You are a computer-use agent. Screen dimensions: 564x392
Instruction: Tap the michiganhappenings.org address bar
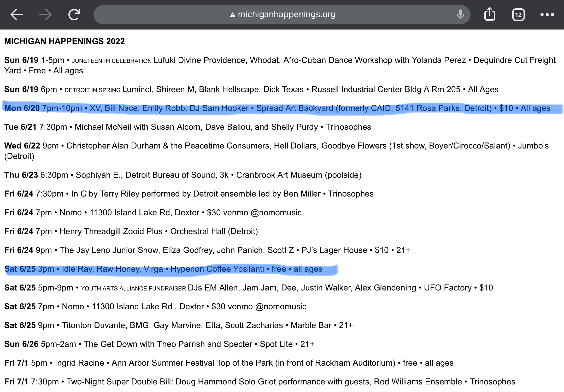286,14
